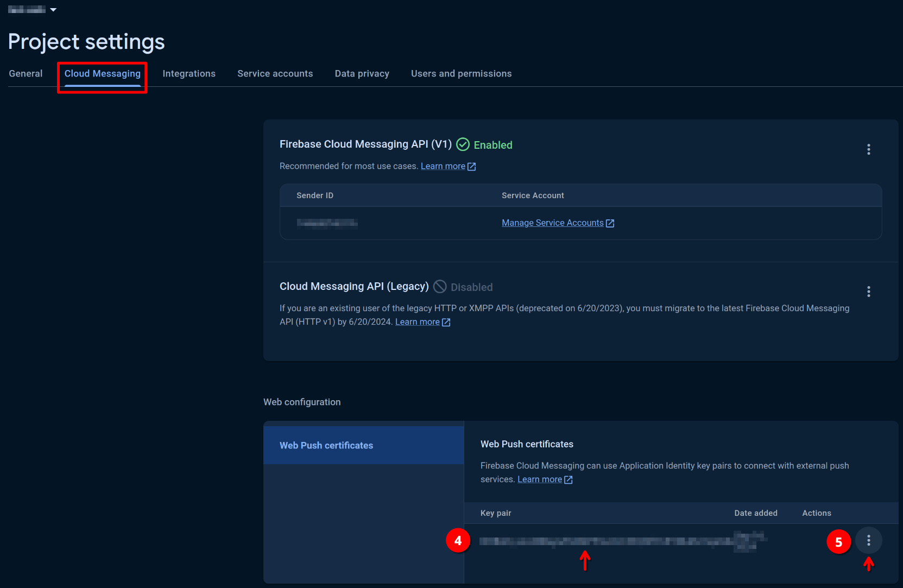Open the Data privacy tab
Screen dimensions: 903x588
tap(362, 73)
